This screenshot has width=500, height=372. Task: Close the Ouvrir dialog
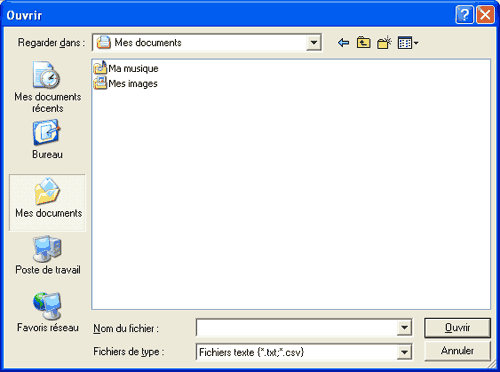(485, 15)
